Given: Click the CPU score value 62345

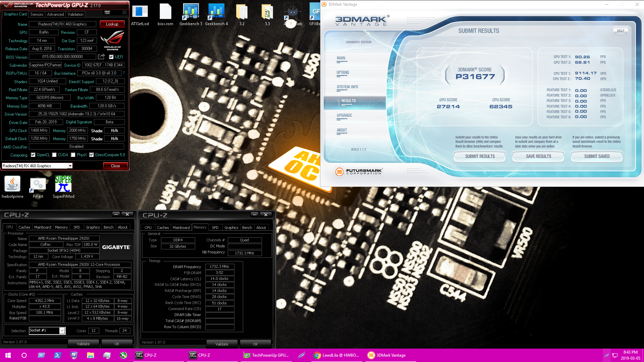Looking at the screenshot, I should 501,107.
